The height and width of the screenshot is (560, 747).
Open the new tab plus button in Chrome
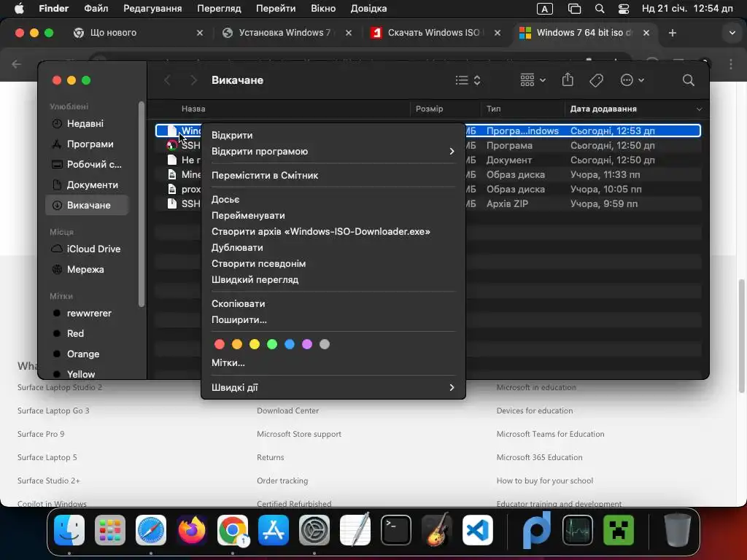coord(672,33)
